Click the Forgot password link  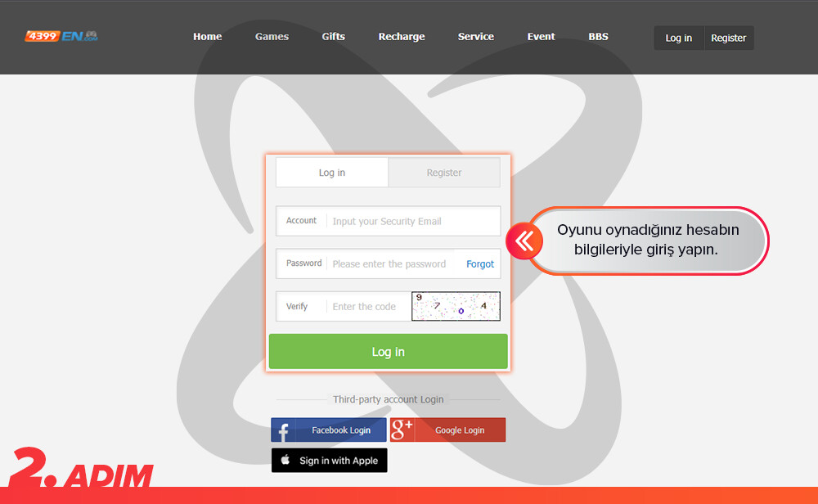point(480,263)
